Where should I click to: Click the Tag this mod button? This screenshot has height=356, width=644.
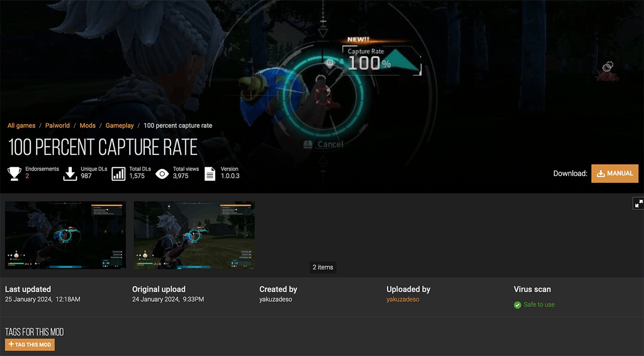[x=30, y=344]
